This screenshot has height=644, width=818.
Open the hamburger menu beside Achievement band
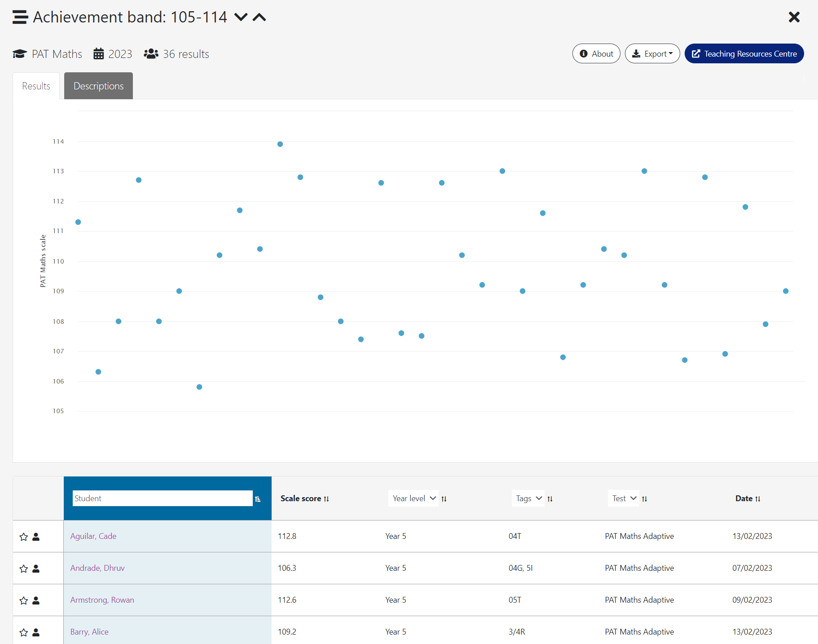(20, 17)
